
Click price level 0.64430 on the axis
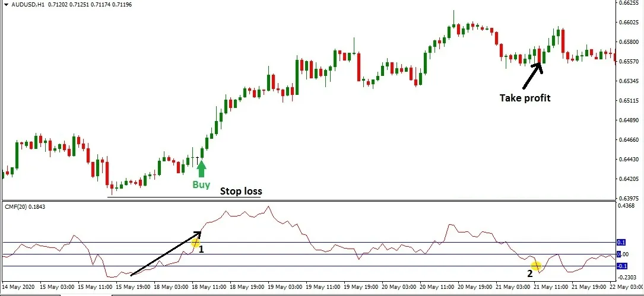(x=629, y=160)
